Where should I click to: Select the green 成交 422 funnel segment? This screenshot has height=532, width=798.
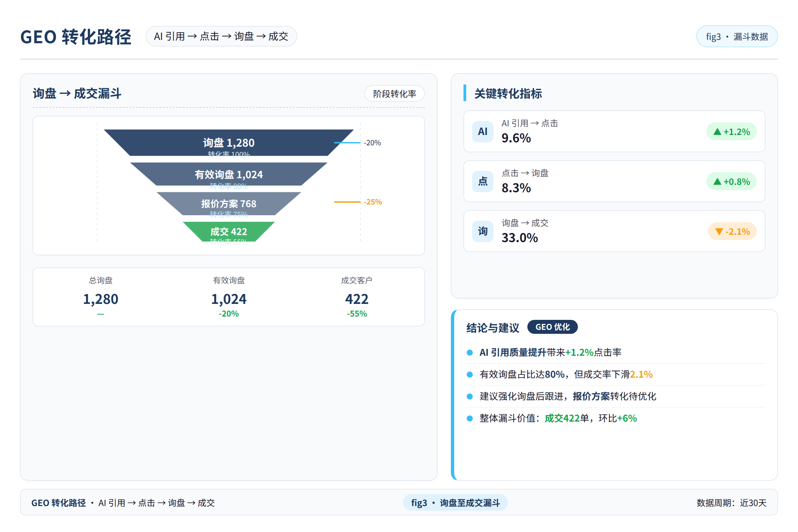click(229, 232)
